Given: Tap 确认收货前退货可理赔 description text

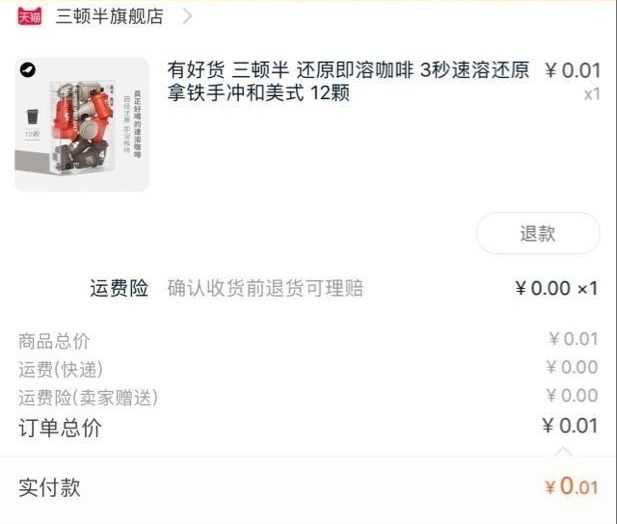Looking at the screenshot, I should click(265, 288).
